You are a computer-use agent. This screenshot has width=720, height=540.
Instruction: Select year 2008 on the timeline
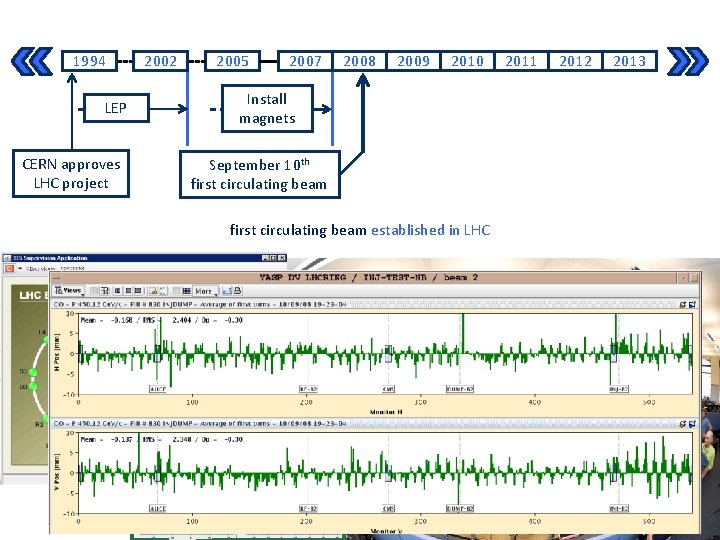tap(359, 61)
